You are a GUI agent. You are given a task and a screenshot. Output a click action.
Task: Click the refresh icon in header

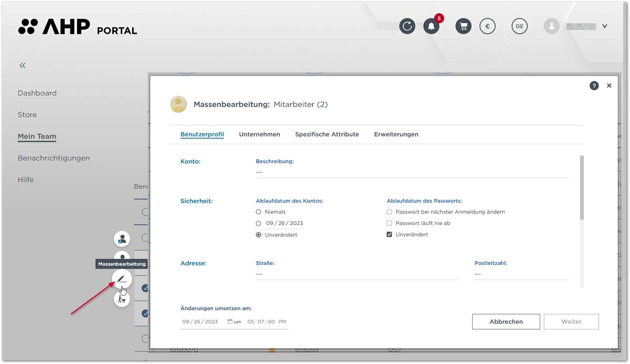(407, 26)
